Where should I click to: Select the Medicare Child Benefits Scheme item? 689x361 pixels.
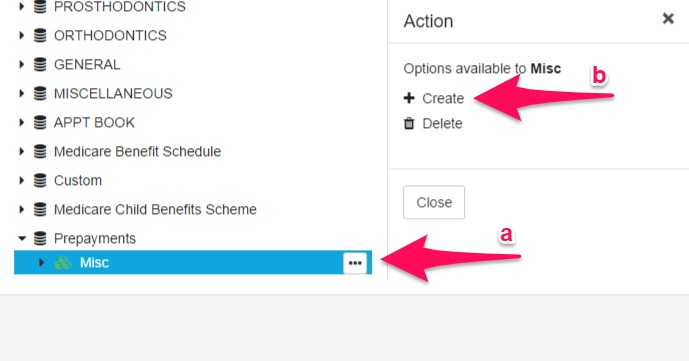(x=155, y=209)
